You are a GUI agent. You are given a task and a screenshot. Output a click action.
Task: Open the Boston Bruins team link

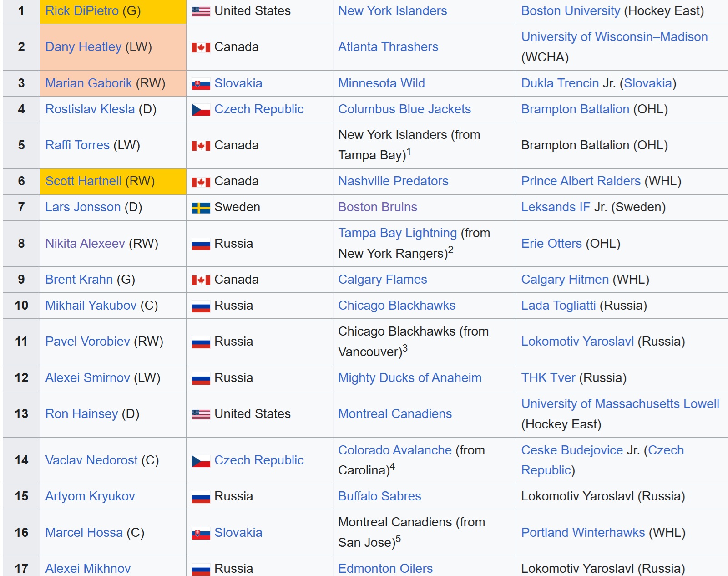(x=378, y=207)
